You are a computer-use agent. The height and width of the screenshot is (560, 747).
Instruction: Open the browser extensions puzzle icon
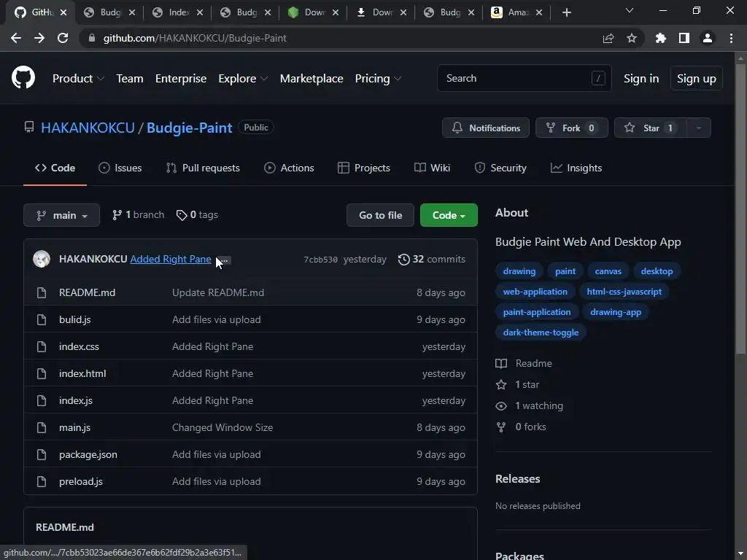(660, 38)
